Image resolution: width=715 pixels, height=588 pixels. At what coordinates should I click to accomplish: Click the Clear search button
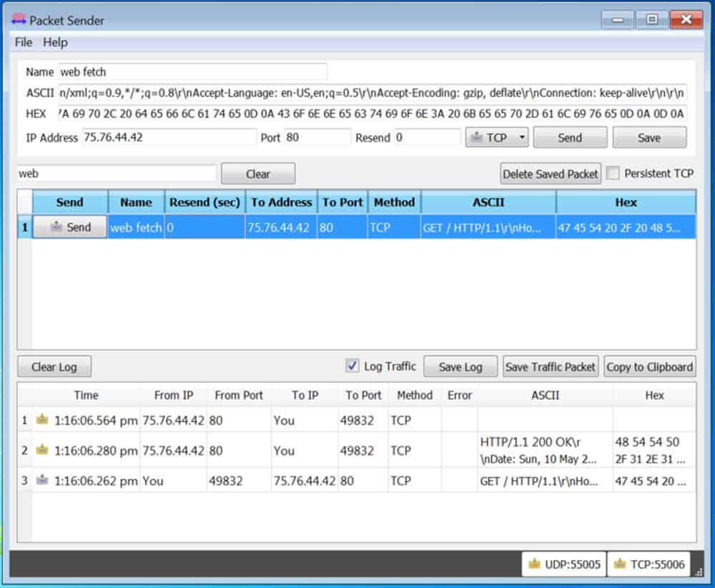click(258, 174)
